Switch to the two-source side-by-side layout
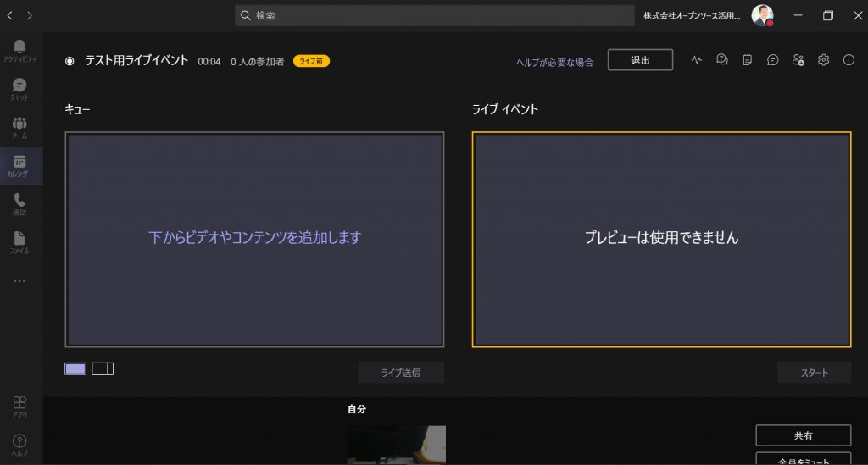This screenshot has height=465, width=868. [x=103, y=368]
